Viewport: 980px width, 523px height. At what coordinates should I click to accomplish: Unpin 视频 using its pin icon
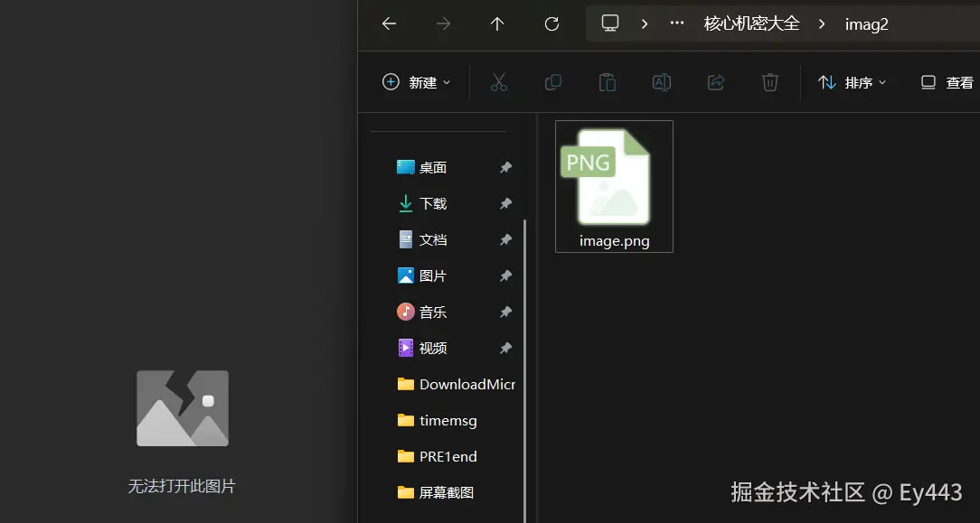pos(505,349)
